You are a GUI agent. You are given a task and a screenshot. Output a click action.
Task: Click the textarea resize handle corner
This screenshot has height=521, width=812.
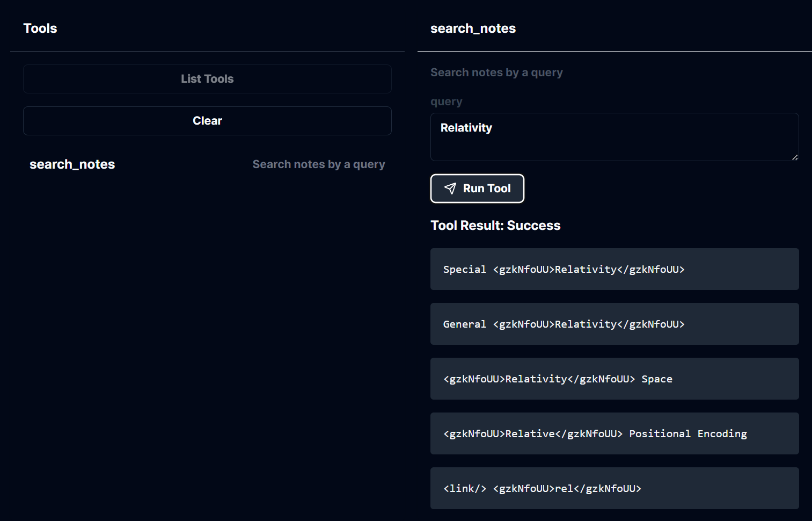click(x=795, y=157)
